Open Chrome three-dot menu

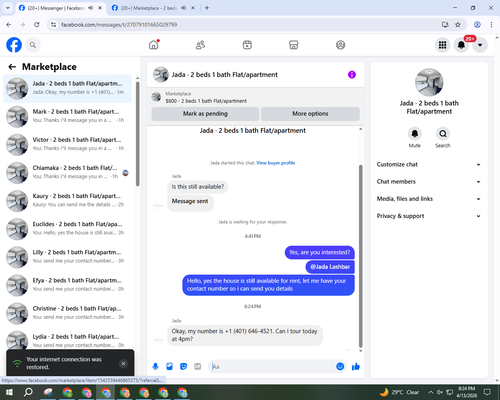(491, 25)
